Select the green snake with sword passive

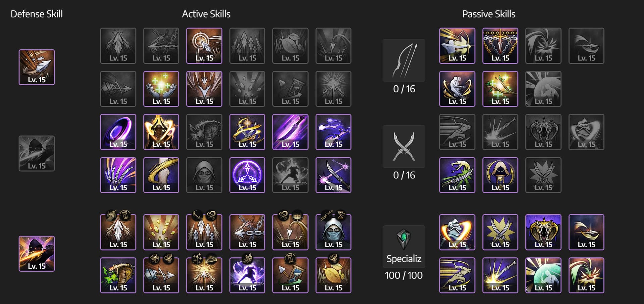457,175
